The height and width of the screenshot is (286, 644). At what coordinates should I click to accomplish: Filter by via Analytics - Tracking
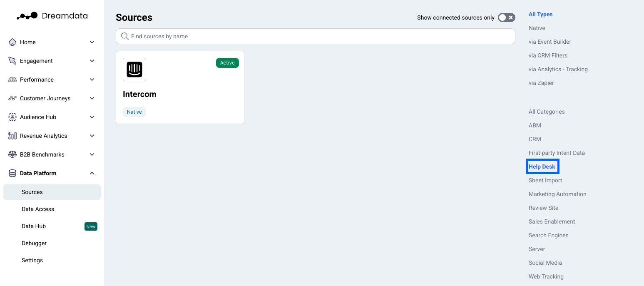(558, 69)
